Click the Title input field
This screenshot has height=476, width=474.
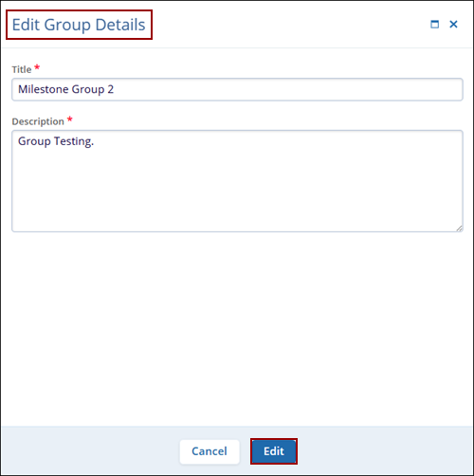pyautogui.click(x=237, y=89)
